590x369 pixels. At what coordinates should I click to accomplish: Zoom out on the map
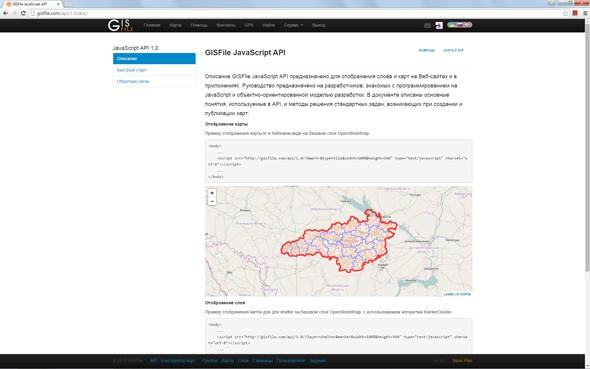click(212, 202)
